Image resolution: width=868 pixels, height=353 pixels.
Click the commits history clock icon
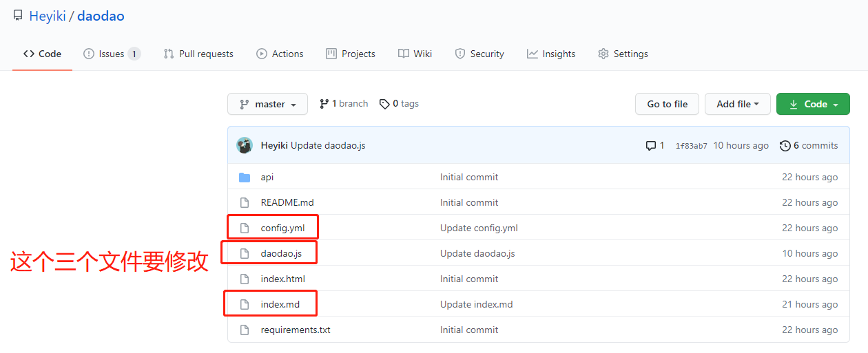point(785,146)
